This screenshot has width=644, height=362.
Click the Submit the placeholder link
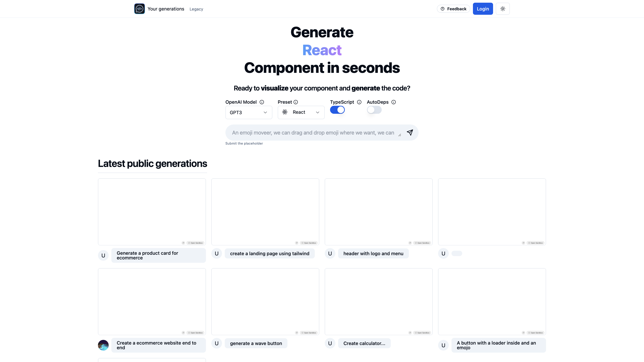point(244,143)
